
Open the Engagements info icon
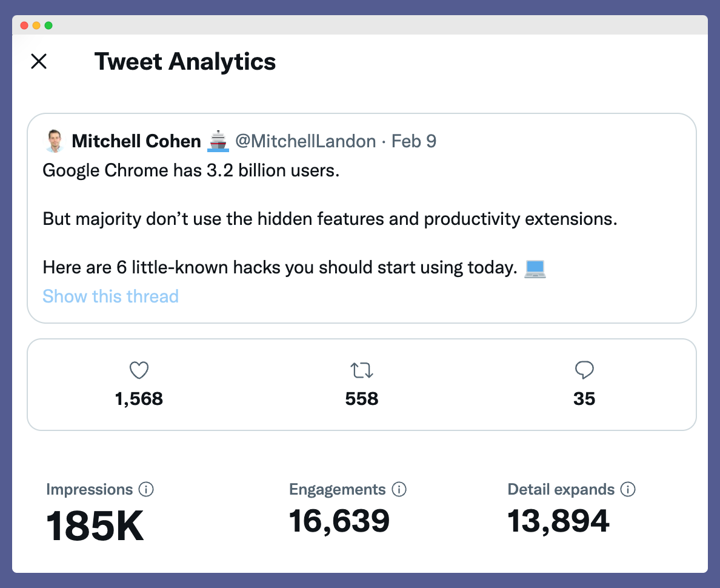pyautogui.click(x=399, y=489)
